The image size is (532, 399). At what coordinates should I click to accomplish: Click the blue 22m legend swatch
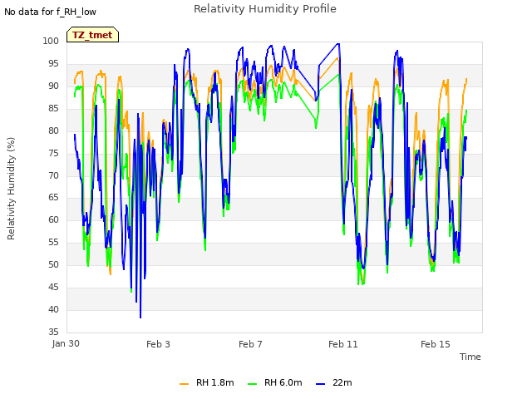tap(320, 384)
